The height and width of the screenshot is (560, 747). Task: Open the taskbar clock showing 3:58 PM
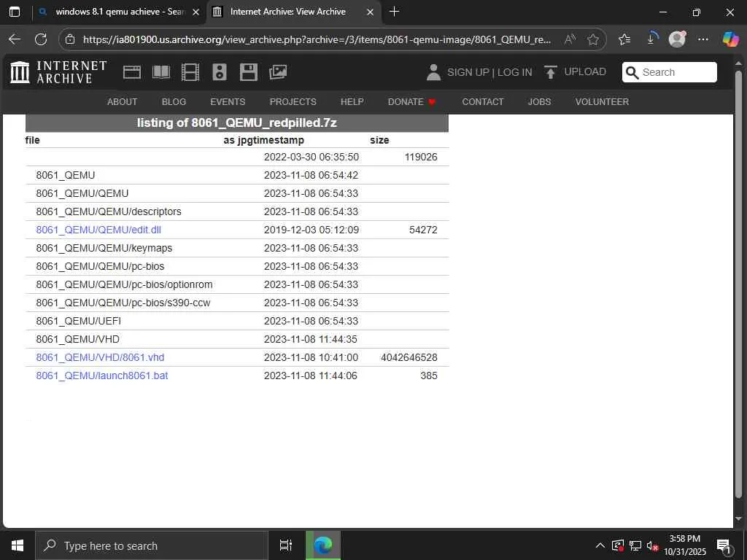pyautogui.click(x=684, y=545)
